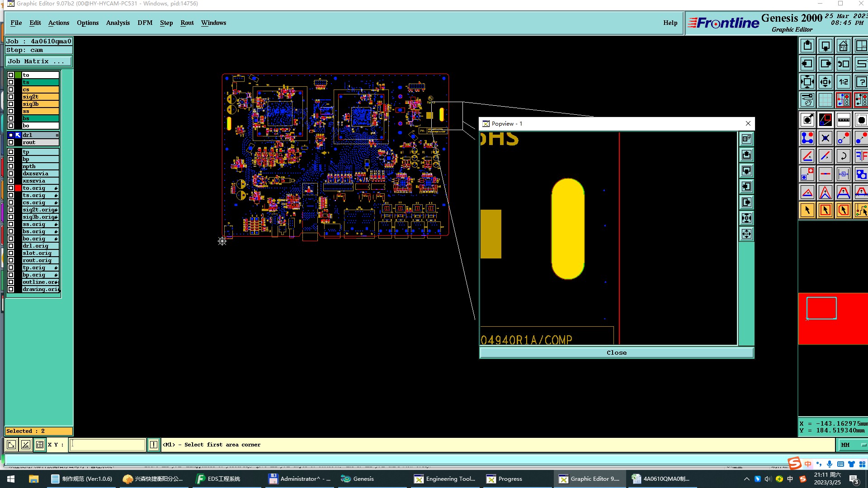The height and width of the screenshot is (488, 868).
Task: Click the Home view icon
Action: (x=843, y=46)
